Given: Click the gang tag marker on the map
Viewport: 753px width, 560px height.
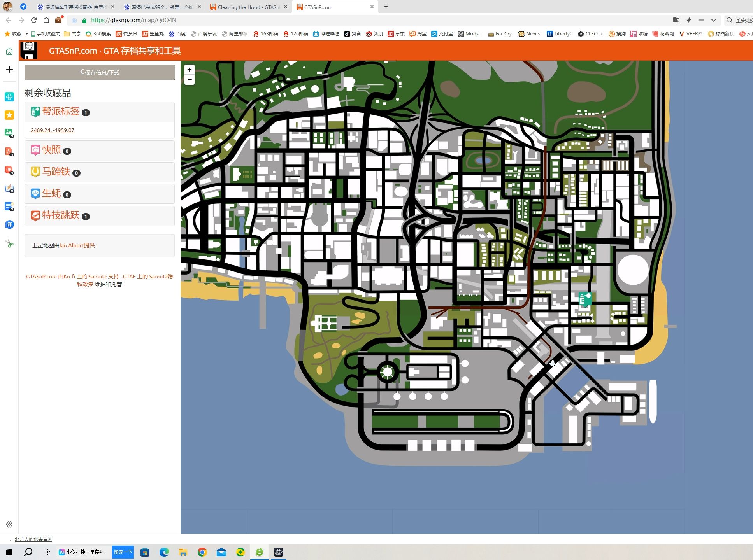Looking at the screenshot, I should 584,299.
